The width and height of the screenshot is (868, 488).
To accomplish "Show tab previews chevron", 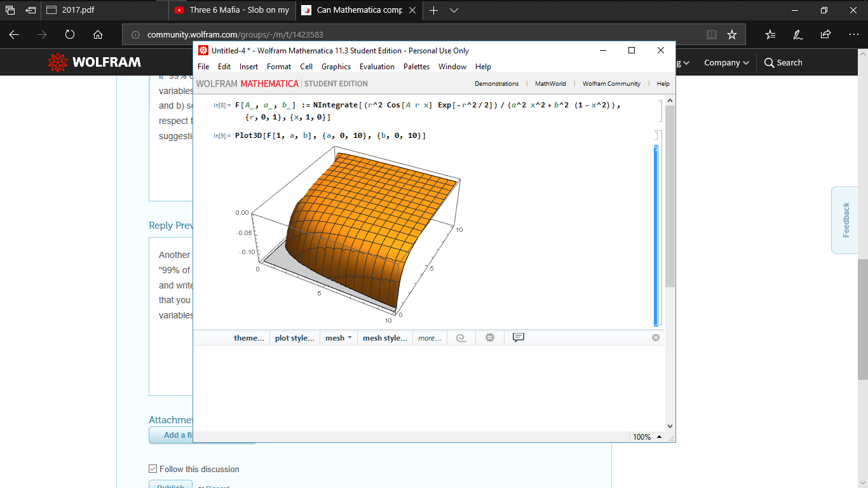I will coord(454,10).
